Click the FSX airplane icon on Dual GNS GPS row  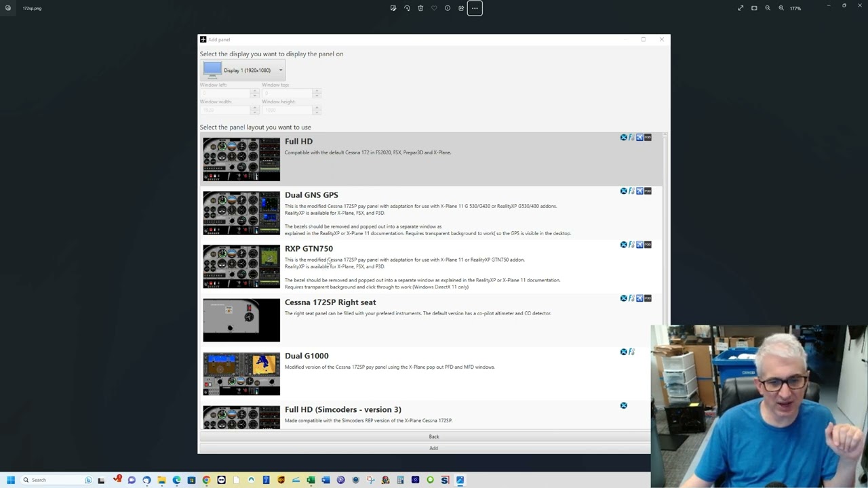click(639, 191)
